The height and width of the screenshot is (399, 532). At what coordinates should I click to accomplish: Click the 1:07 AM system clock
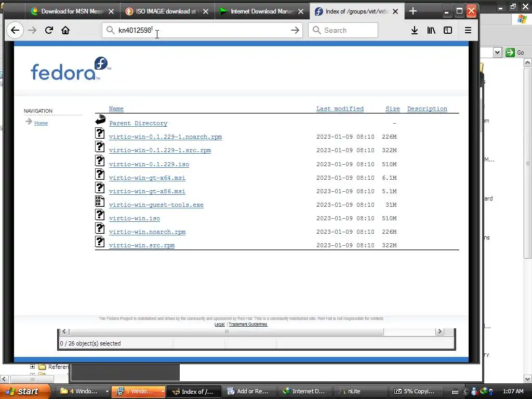coord(513,391)
